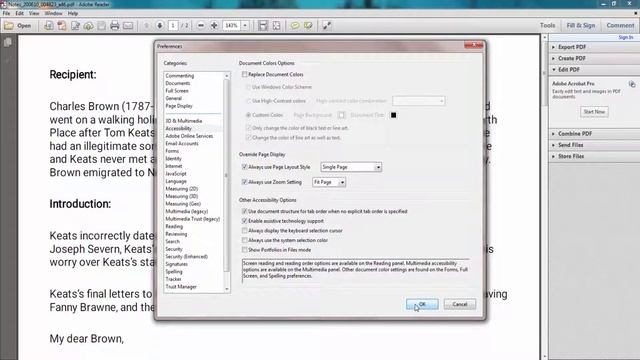Image resolution: width=640 pixels, height=360 pixels.
Task: Click the Create PDF online toolbar icon
Action: click(x=49, y=26)
